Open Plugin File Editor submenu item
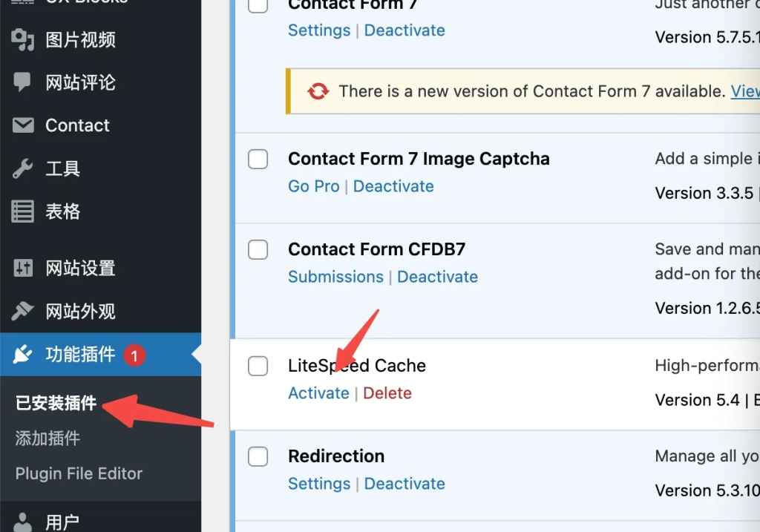The width and height of the screenshot is (760, 532). (79, 473)
